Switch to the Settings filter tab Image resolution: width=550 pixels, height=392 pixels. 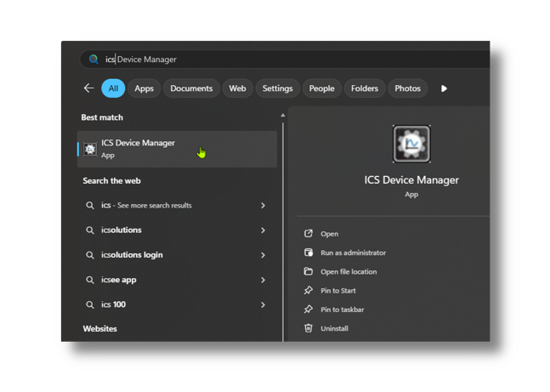pos(277,88)
